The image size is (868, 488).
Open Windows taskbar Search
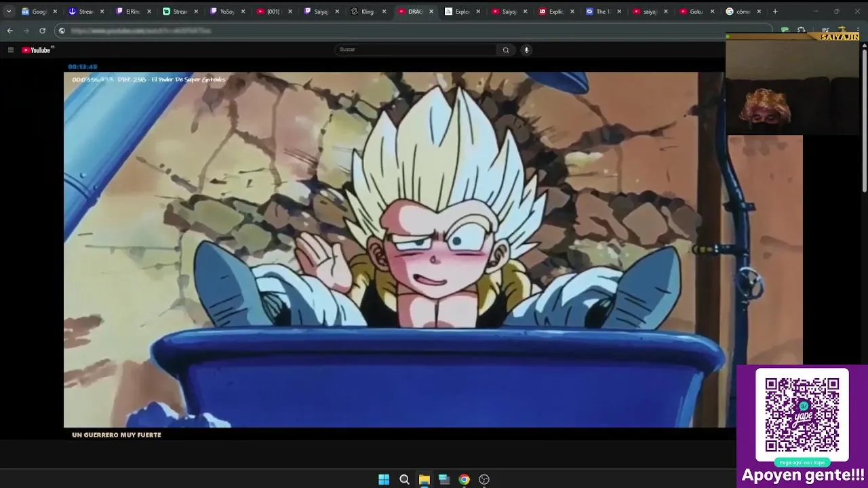404,479
